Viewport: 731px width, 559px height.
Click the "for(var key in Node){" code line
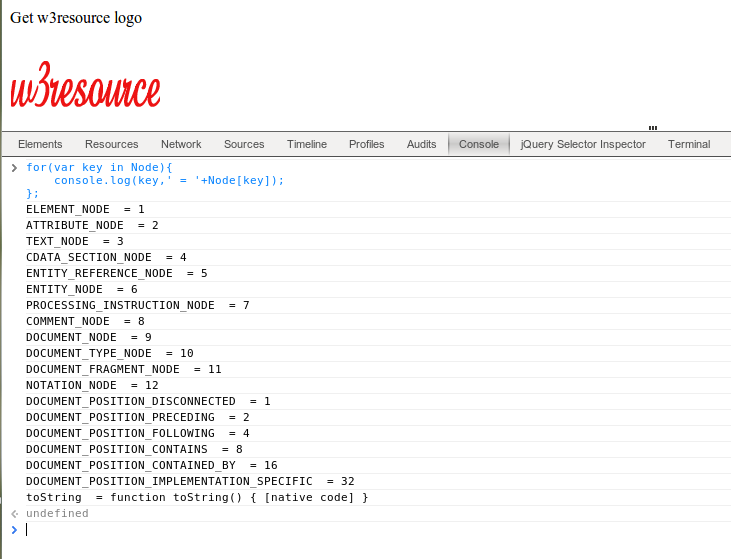99,167
